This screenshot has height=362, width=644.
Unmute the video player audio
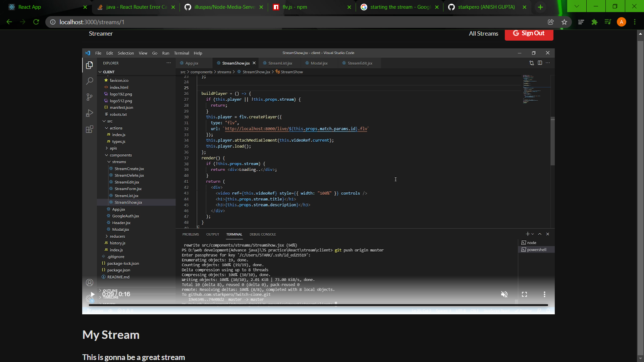(x=504, y=294)
